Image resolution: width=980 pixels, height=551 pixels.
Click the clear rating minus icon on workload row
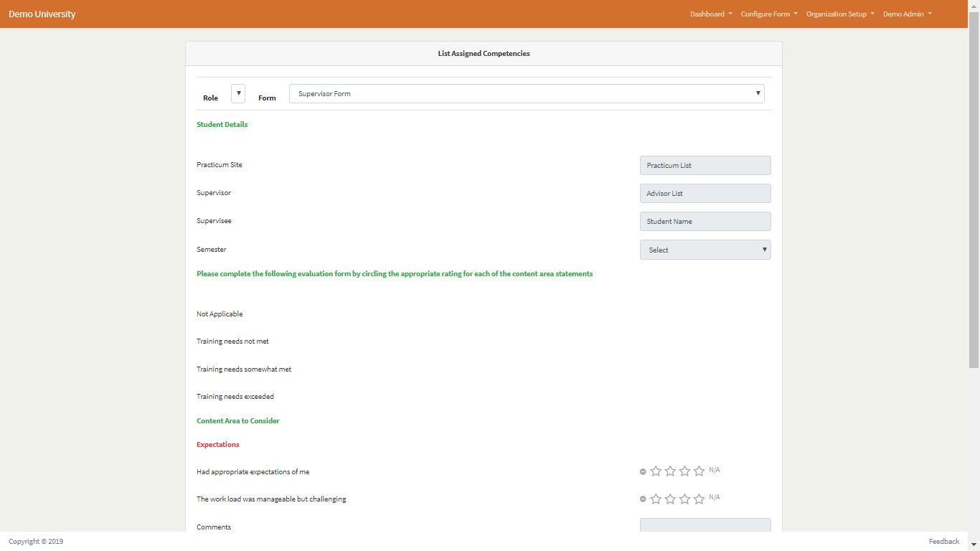click(643, 499)
